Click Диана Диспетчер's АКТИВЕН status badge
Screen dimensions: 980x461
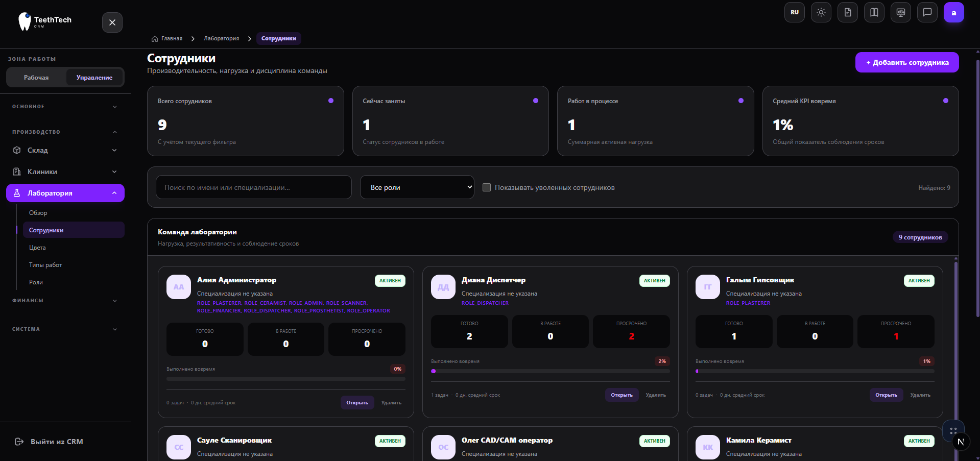pyautogui.click(x=655, y=281)
